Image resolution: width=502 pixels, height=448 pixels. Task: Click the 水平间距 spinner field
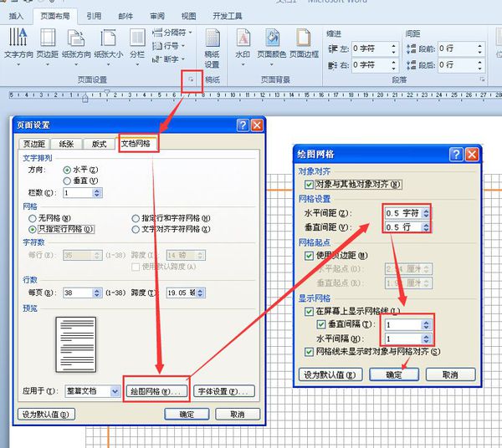(x=407, y=213)
